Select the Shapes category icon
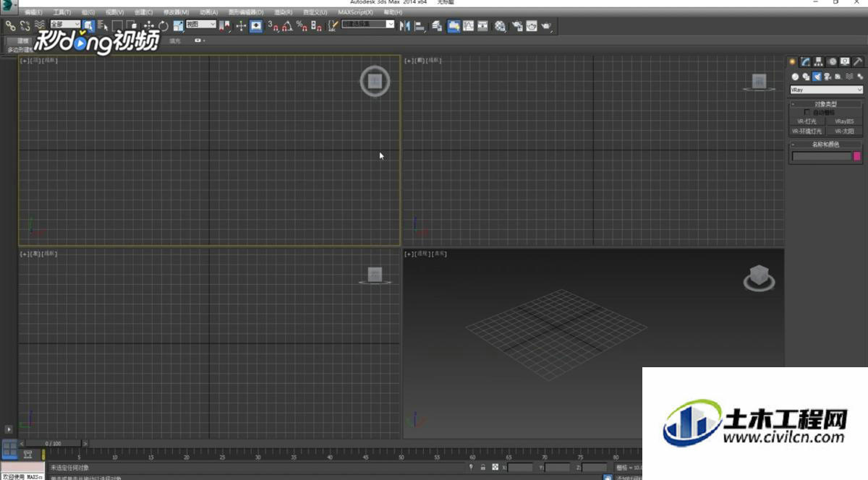868x480 pixels. pyautogui.click(x=806, y=77)
